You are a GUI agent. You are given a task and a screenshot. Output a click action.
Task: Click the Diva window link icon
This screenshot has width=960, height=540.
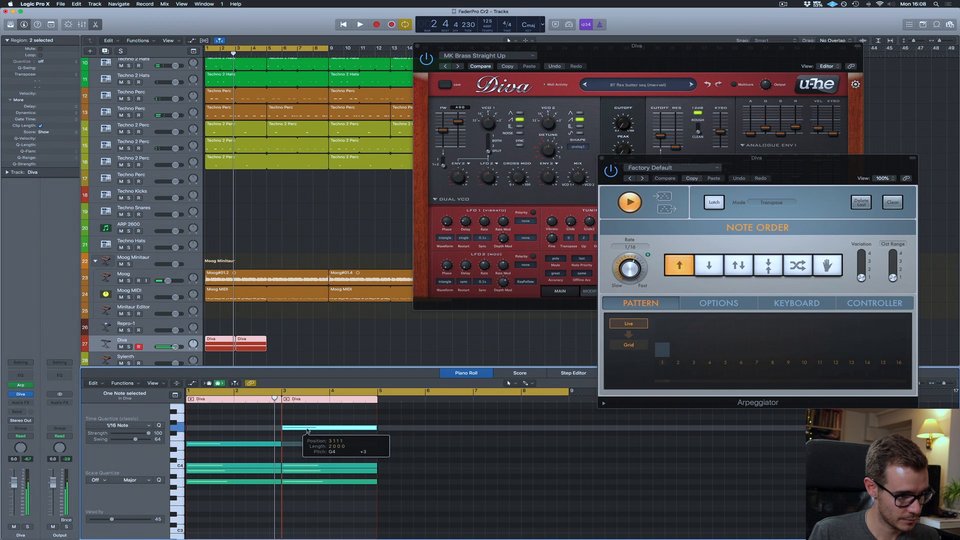point(851,66)
